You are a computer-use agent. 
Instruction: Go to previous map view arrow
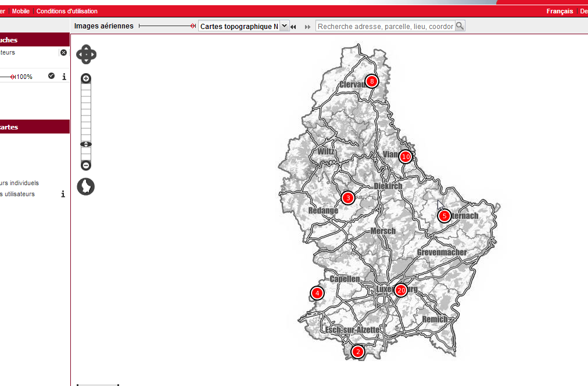coord(294,27)
